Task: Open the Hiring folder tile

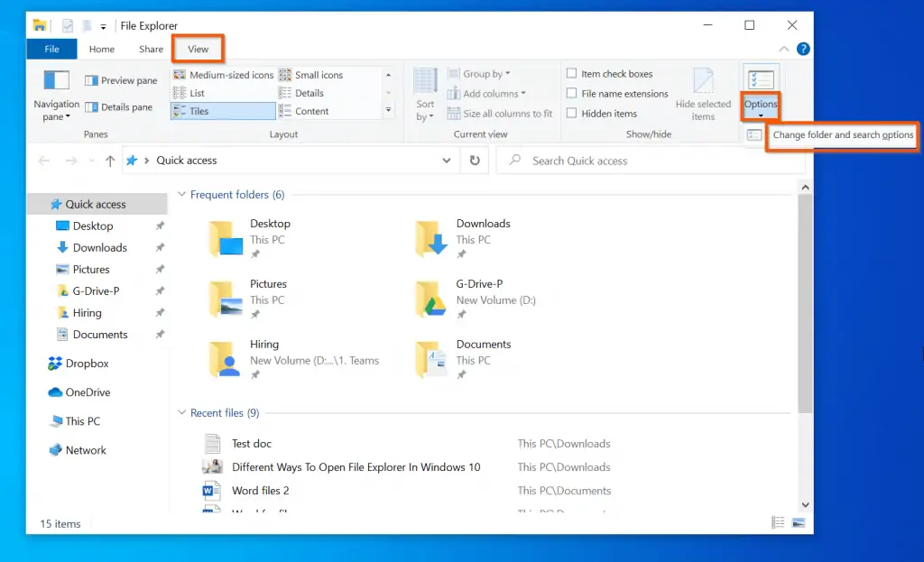Action: 295,359
